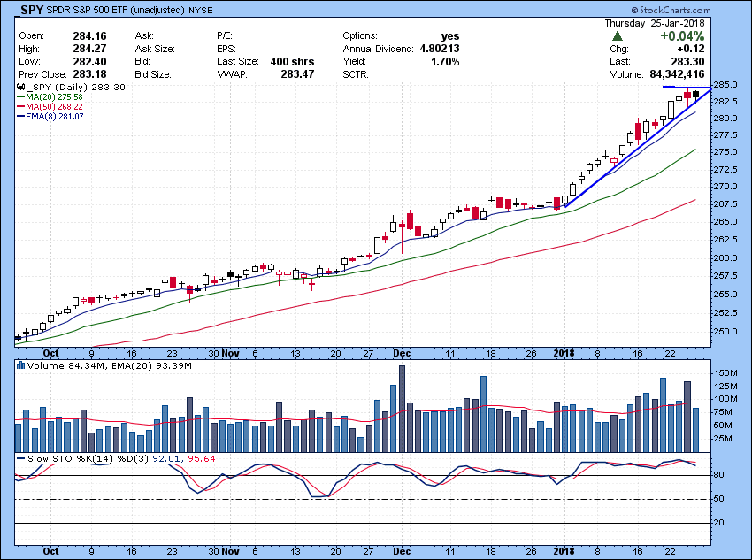
Task: Click the 285.0 price axis label
Action: pyautogui.click(x=726, y=85)
